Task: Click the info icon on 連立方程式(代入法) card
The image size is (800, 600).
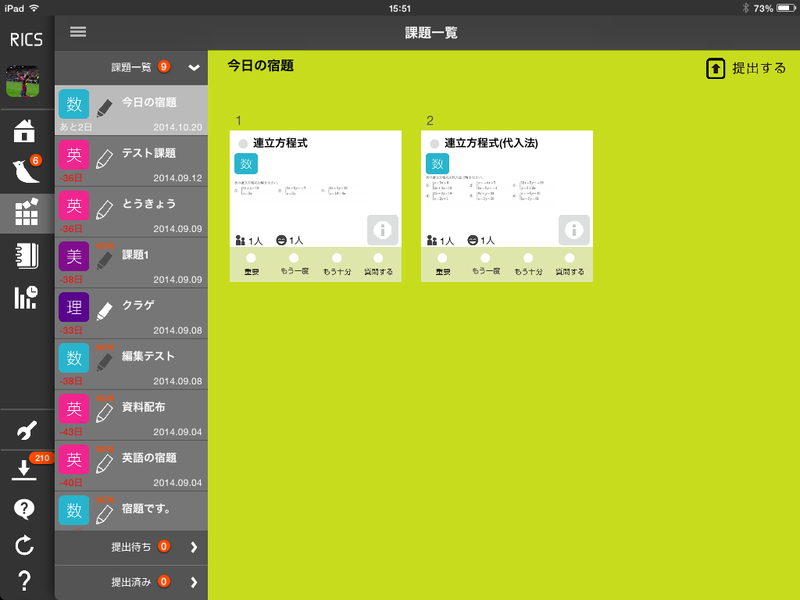Action: pos(573,229)
